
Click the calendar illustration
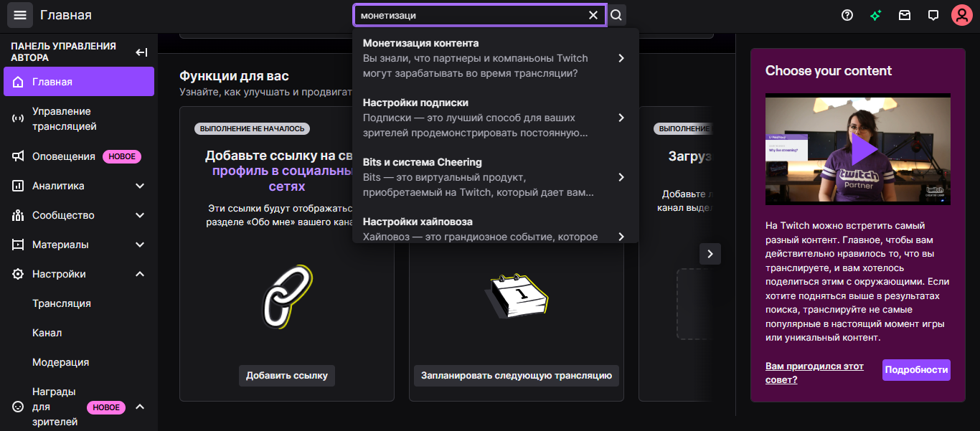[518, 295]
